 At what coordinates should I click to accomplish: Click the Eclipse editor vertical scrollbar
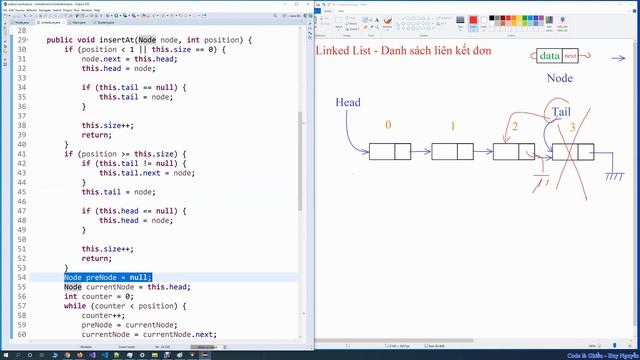tap(300, 161)
